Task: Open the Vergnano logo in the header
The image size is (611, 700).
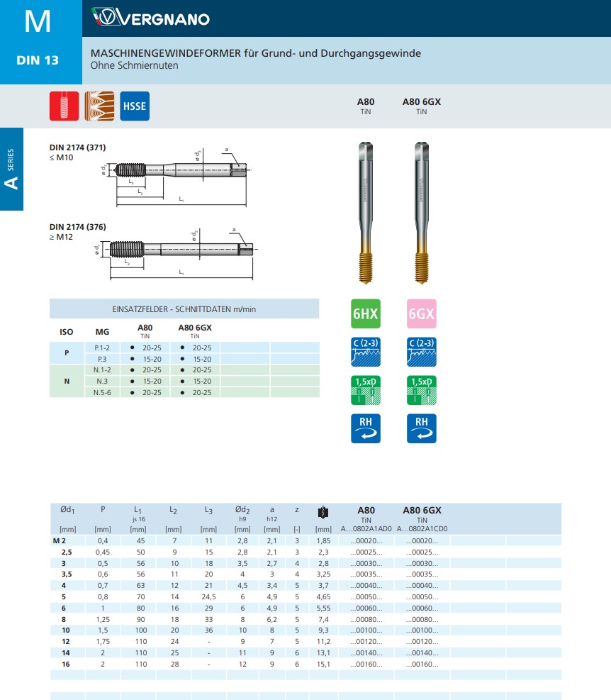Action: click(x=151, y=18)
